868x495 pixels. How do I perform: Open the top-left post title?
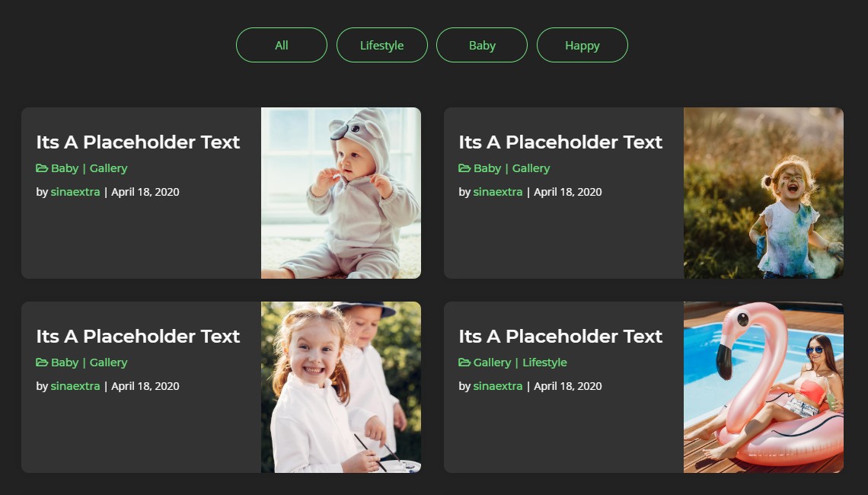(138, 142)
